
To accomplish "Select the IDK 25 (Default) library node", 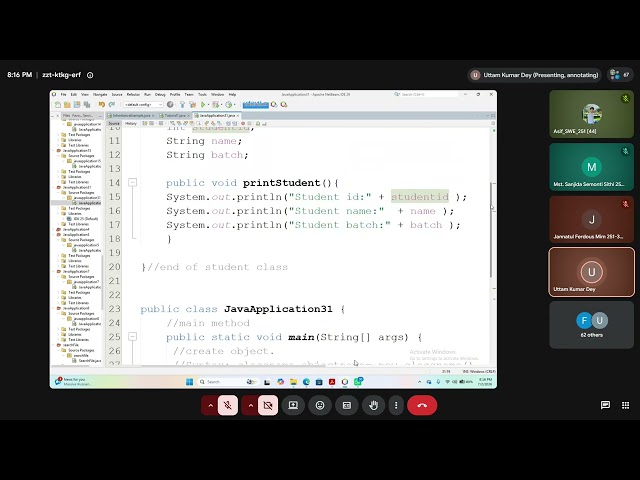I will 83,219.
